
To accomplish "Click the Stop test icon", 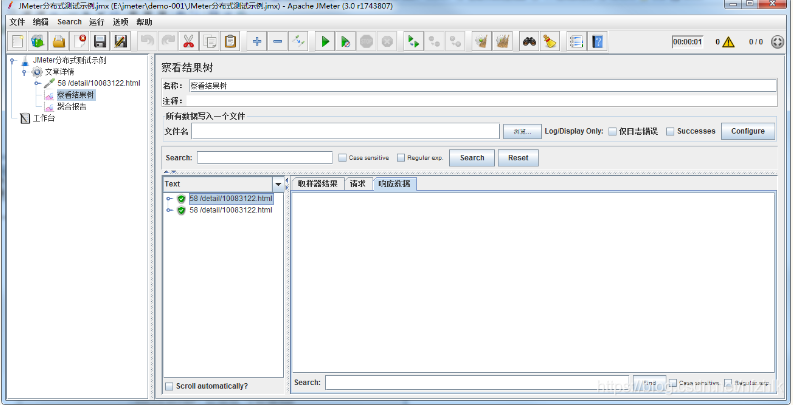I will pyautogui.click(x=367, y=41).
